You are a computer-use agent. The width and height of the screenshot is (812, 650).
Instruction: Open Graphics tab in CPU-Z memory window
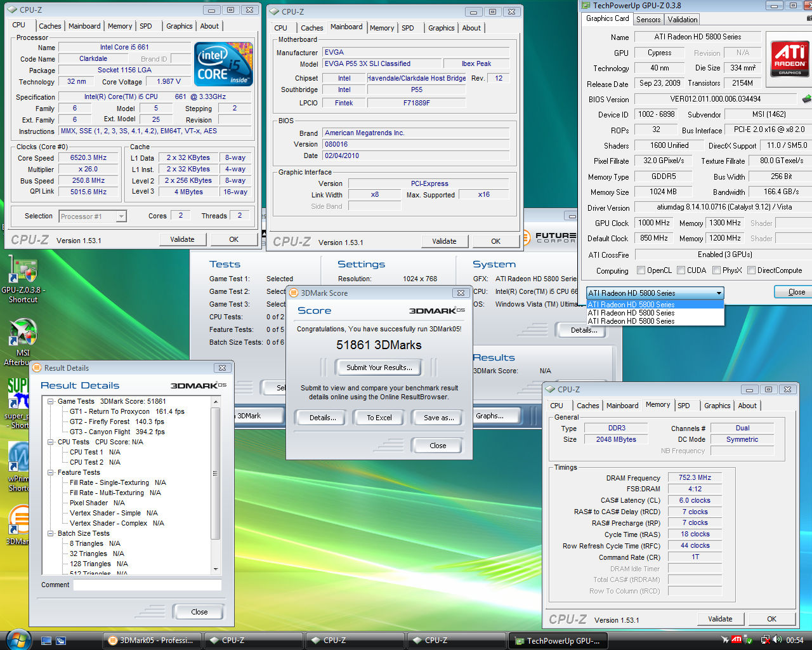717,406
